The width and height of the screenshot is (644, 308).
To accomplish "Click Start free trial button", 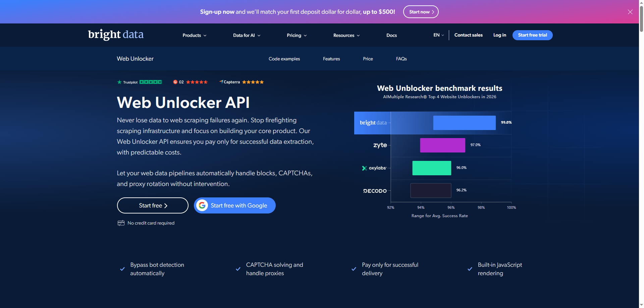I will pos(533,35).
